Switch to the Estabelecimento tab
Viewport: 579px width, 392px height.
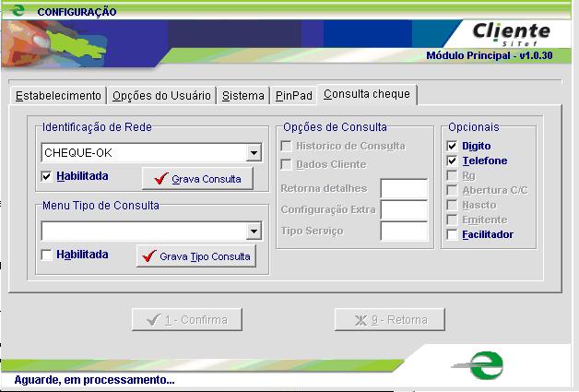[x=58, y=96]
